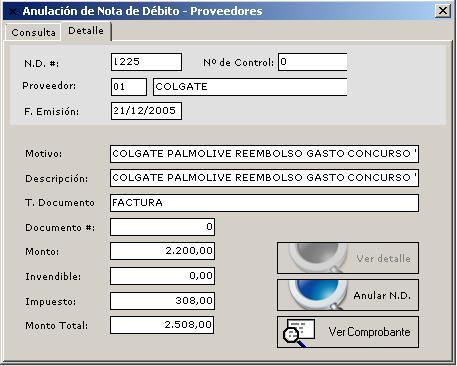Click the Anular N.D. button label
Image resolution: width=457 pixels, height=366 pixels.
382,295
